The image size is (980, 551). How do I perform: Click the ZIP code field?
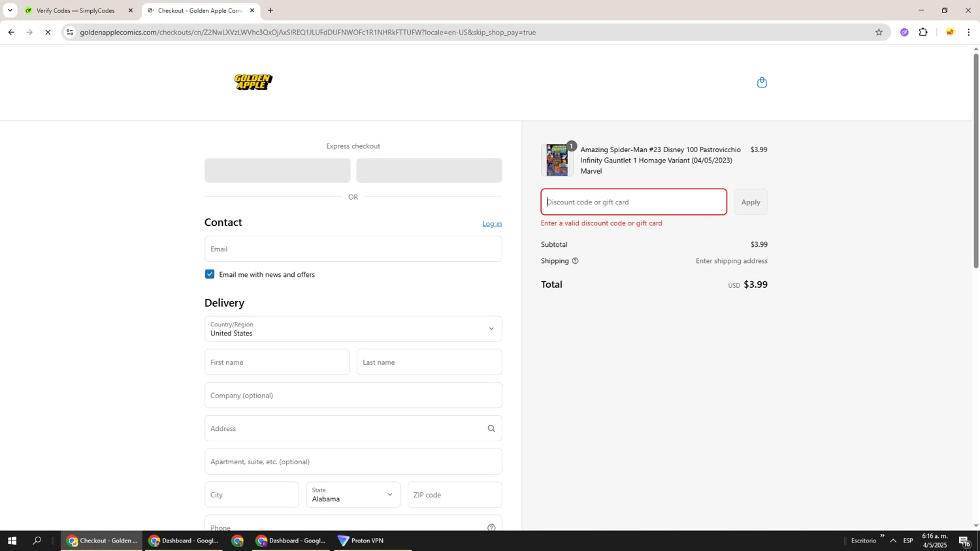pyautogui.click(x=455, y=495)
